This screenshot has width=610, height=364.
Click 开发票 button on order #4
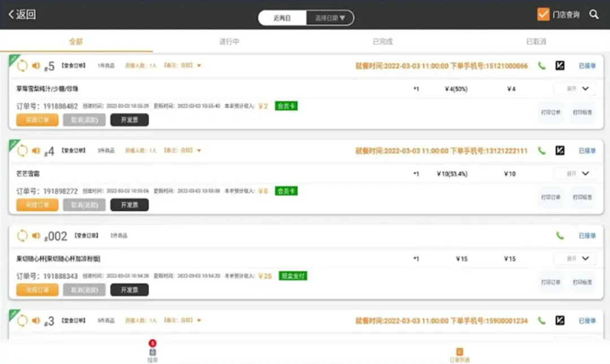[129, 205]
